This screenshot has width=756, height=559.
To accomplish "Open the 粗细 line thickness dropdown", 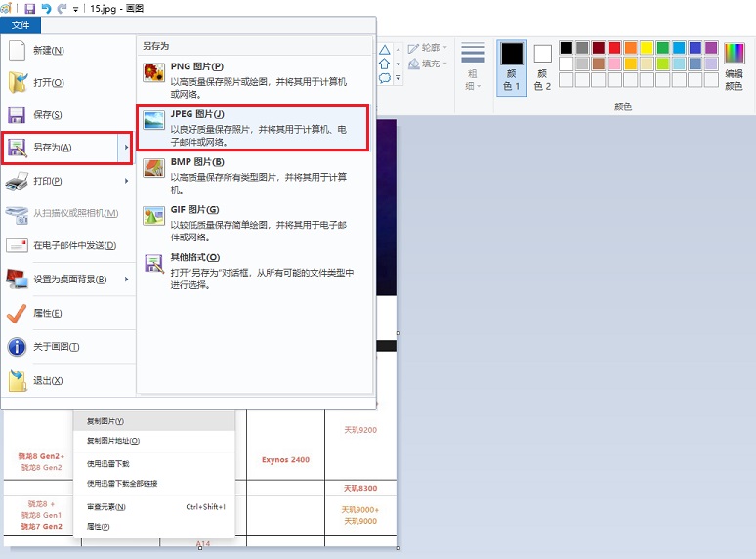I will coord(473,67).
